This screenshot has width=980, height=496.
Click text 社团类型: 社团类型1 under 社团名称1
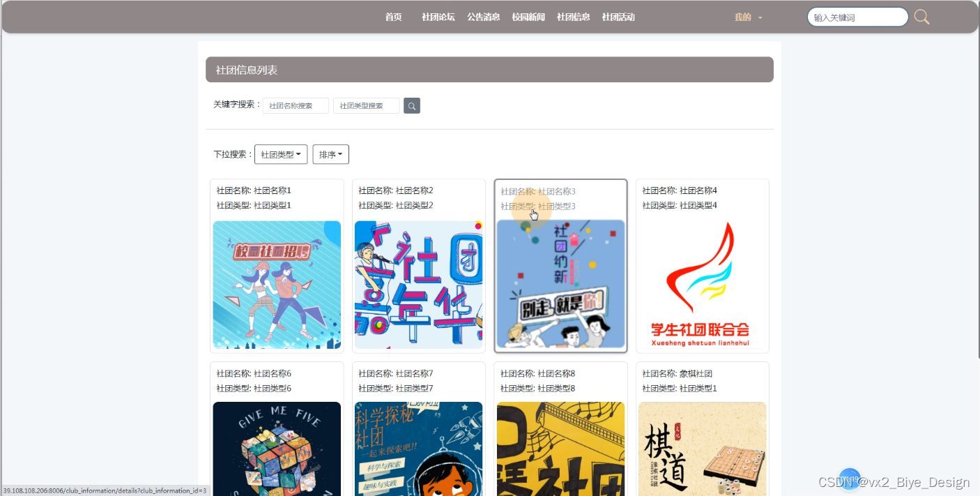[x=254, y=205]
